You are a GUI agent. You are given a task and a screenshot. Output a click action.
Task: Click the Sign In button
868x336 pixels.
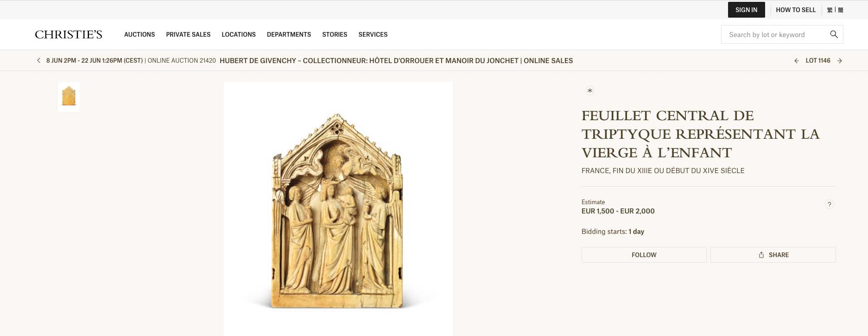pos(746,10)
